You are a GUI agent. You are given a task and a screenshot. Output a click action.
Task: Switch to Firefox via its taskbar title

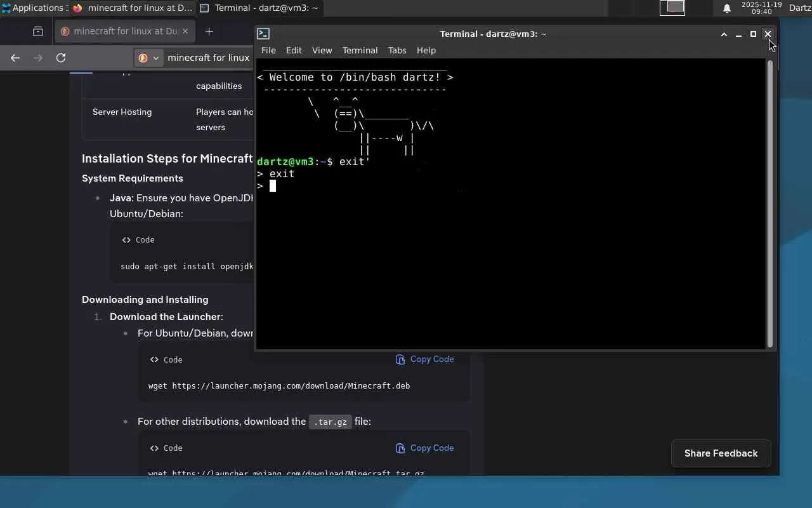click(x=140, y=8)
